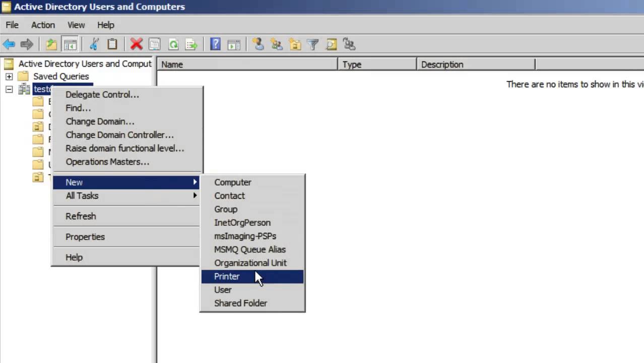Choose Change Domain Controller... in the context menu

(x=119, y=135)
